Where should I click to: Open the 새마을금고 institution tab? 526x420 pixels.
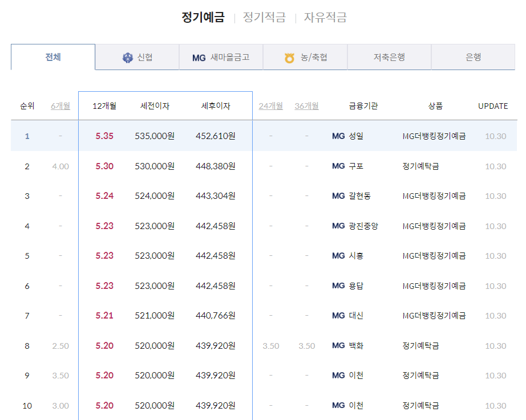pyautogui.click(x=221, y=57)
